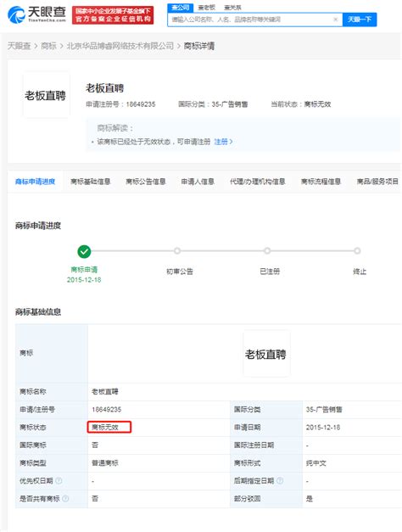Click the 申请/注册号 table value 18649235
The image size is (402, 532).
point(107,410)
